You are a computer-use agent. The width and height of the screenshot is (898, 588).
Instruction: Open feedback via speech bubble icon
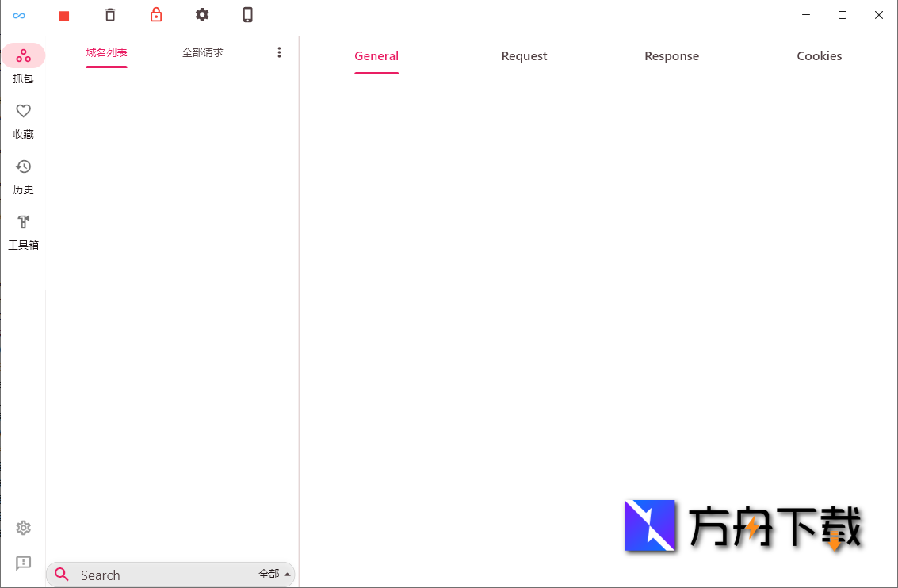click(x=23, y=563)
